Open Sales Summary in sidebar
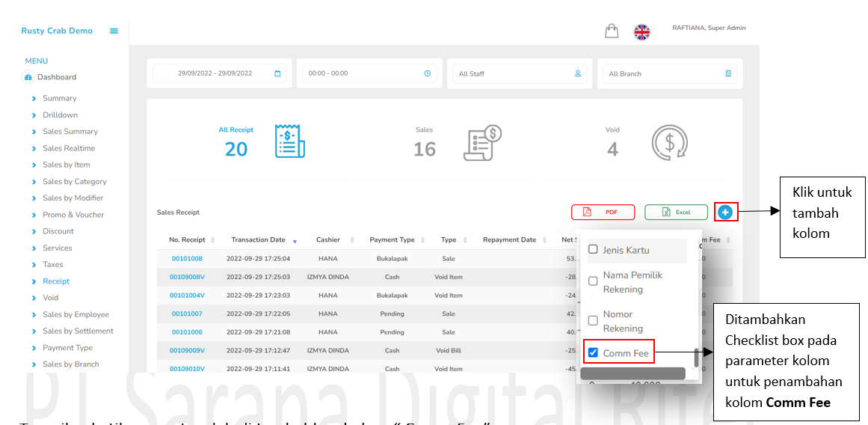 tap(70, 132)
